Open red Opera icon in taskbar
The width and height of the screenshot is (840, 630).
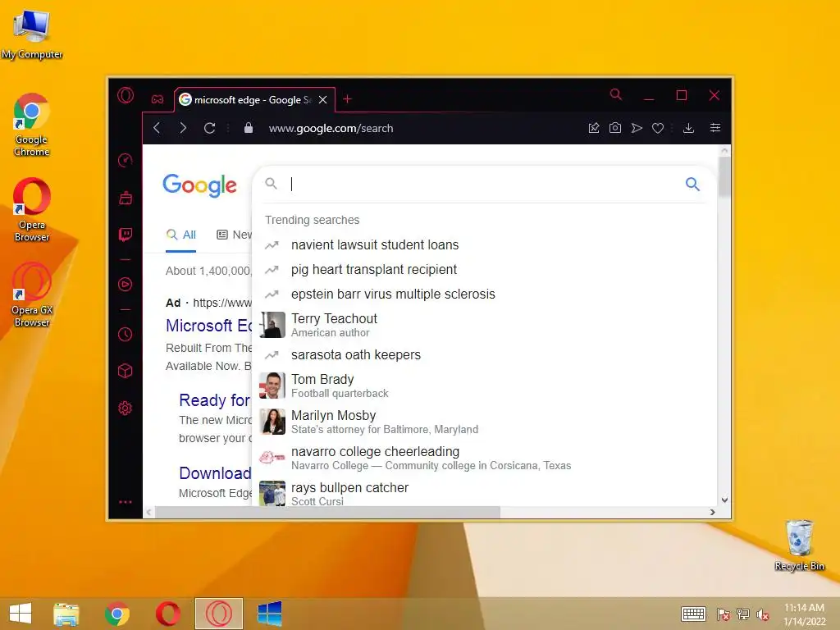(167, 614)
